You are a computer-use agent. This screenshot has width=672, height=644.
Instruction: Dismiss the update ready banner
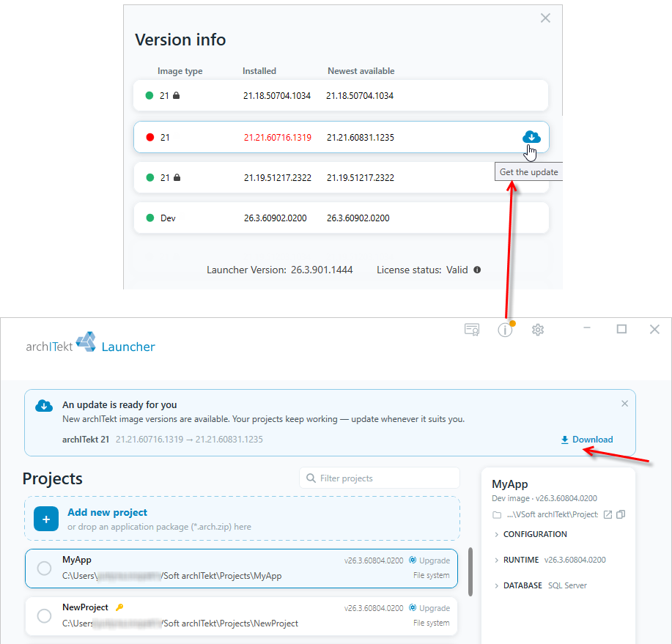624,403
